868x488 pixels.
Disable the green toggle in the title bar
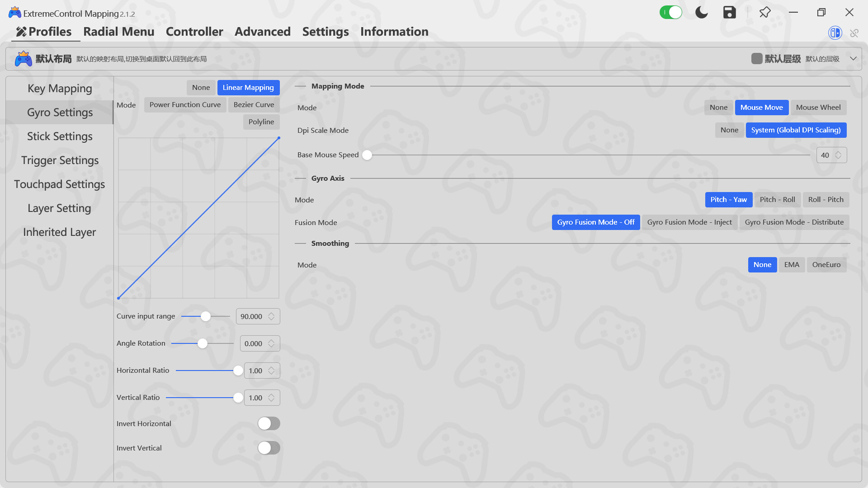(671, 12)
